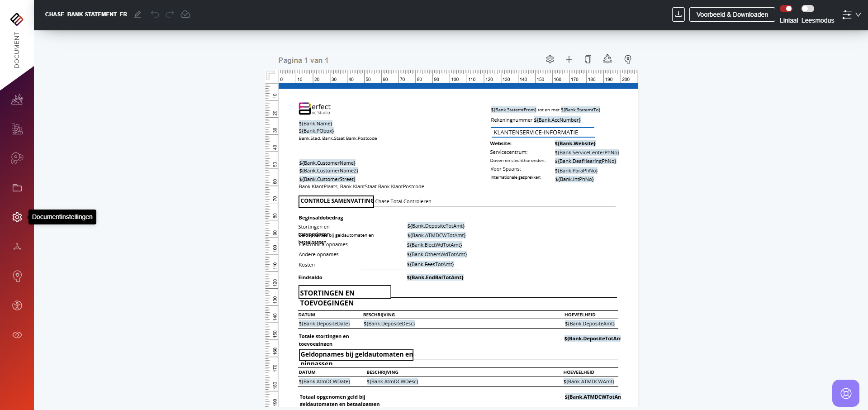The width and height of the screenshot is (868, 410).
Task: Click the redo arrow in header
Action: [170, 14]
